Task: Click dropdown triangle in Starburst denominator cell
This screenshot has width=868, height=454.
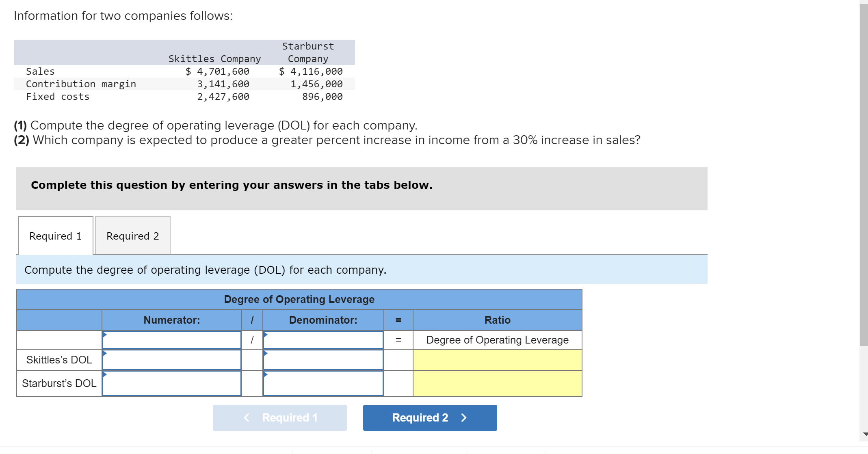Action: point(266,374)
